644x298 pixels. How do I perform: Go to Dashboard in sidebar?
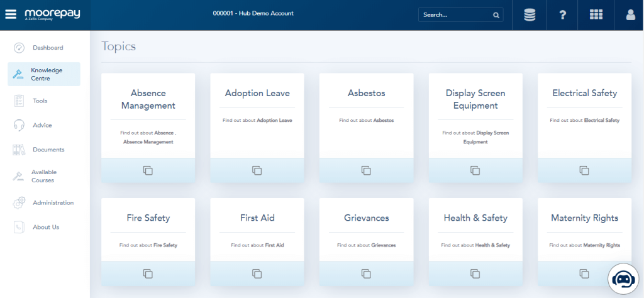pos(48,48)
